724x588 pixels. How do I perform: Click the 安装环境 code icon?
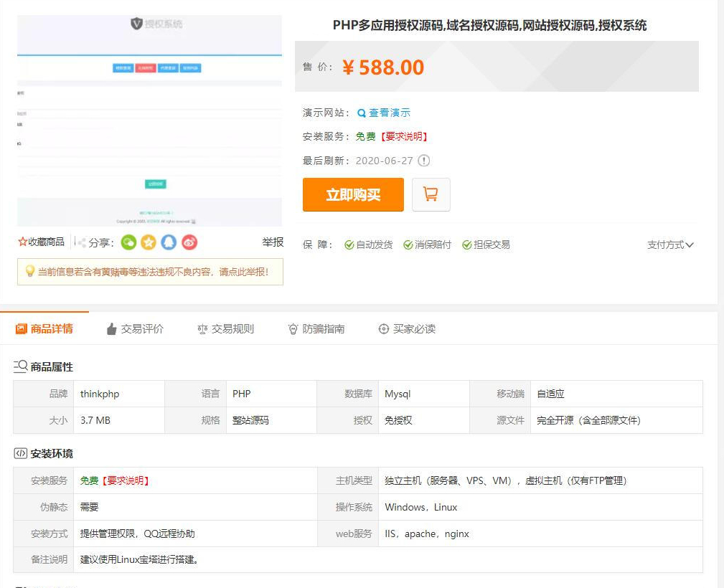20,454
